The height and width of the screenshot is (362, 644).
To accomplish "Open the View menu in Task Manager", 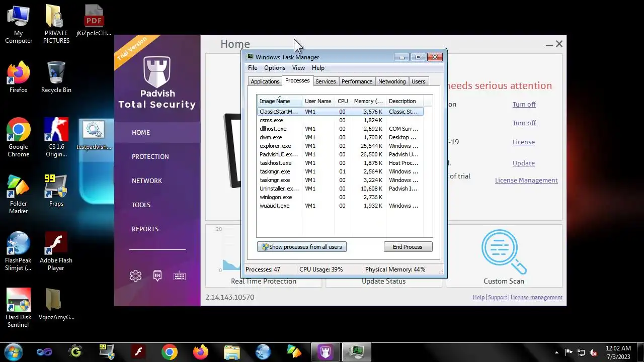I will [298, 68].
